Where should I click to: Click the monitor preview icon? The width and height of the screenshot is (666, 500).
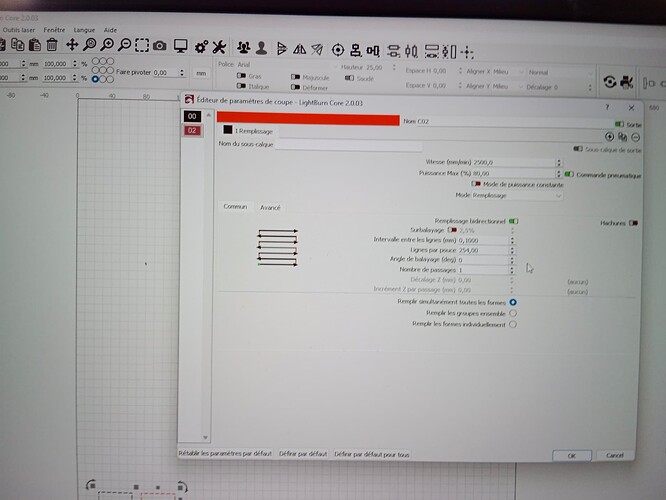(x=181, y=46)
